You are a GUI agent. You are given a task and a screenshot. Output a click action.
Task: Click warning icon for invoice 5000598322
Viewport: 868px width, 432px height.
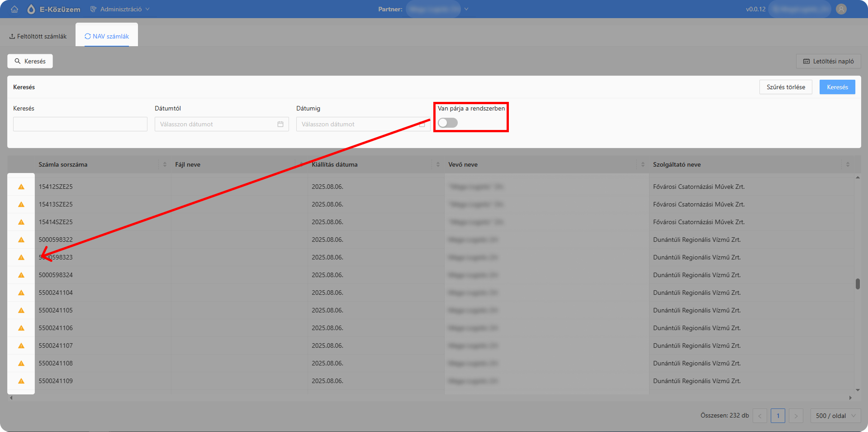(21, 240)
